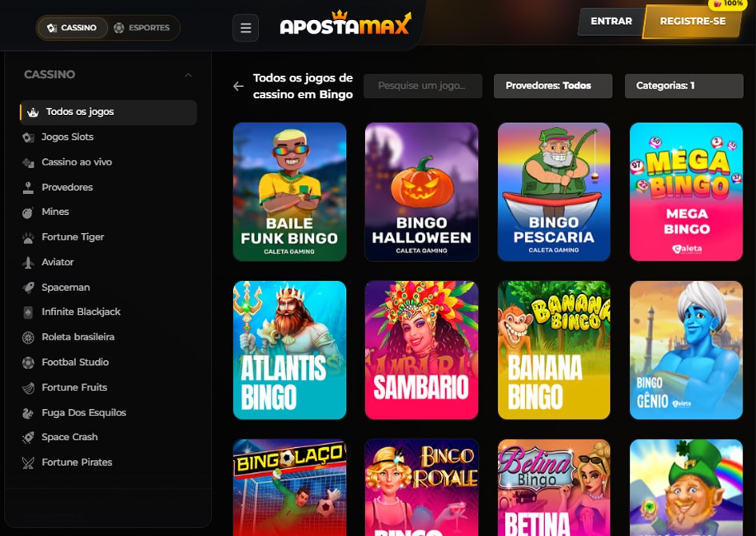
Task: Open Mines in sidebar
Action: [x=55, y=212]
